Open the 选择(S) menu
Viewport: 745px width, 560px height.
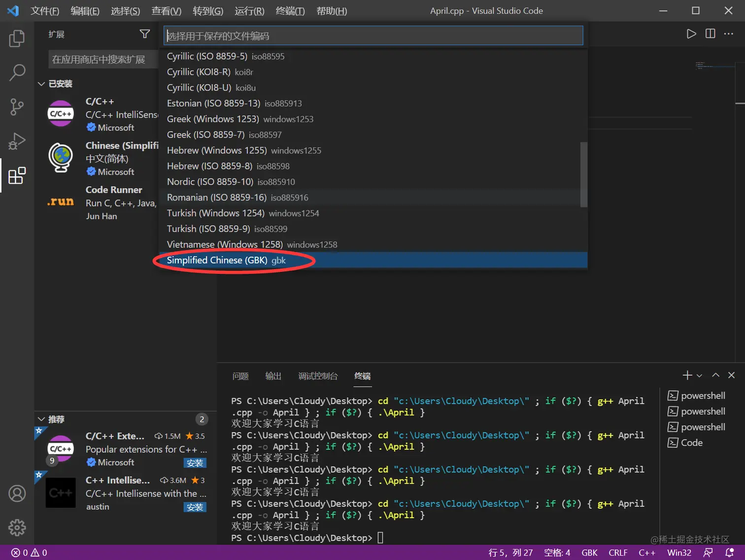tap(125, 11)
